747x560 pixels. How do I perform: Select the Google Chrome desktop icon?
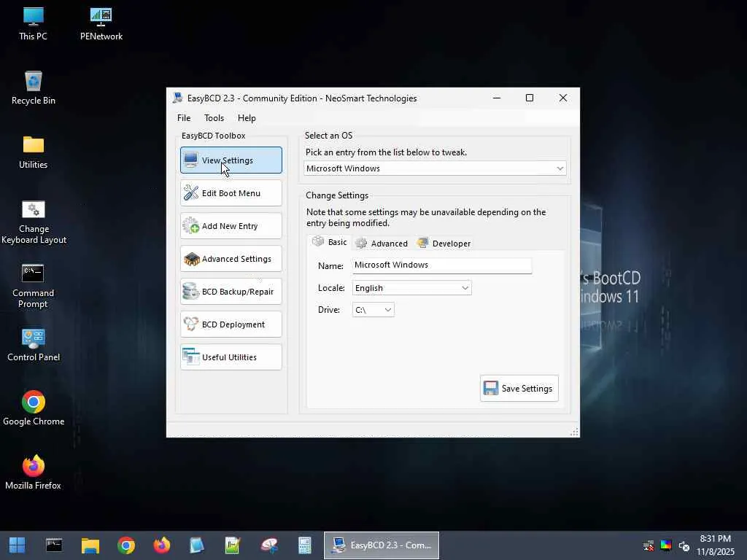point(34,408)
